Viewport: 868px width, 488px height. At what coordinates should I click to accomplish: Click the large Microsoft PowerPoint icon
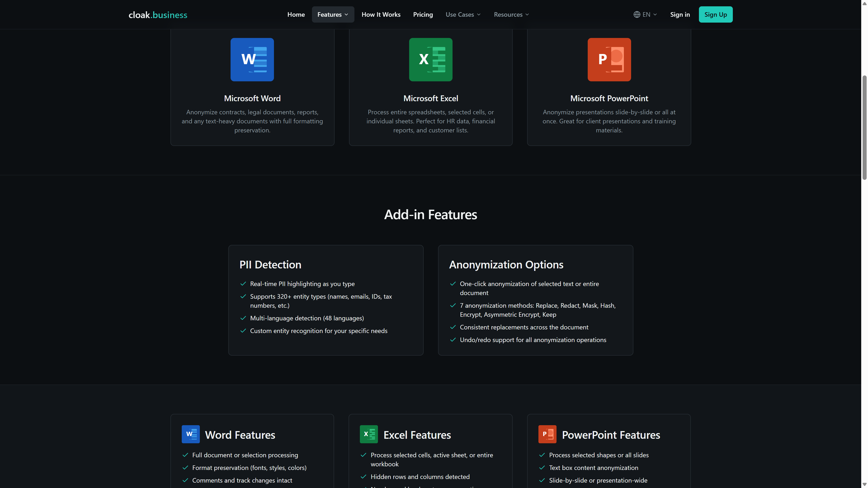pyautogui.click(x=609, y=60)
